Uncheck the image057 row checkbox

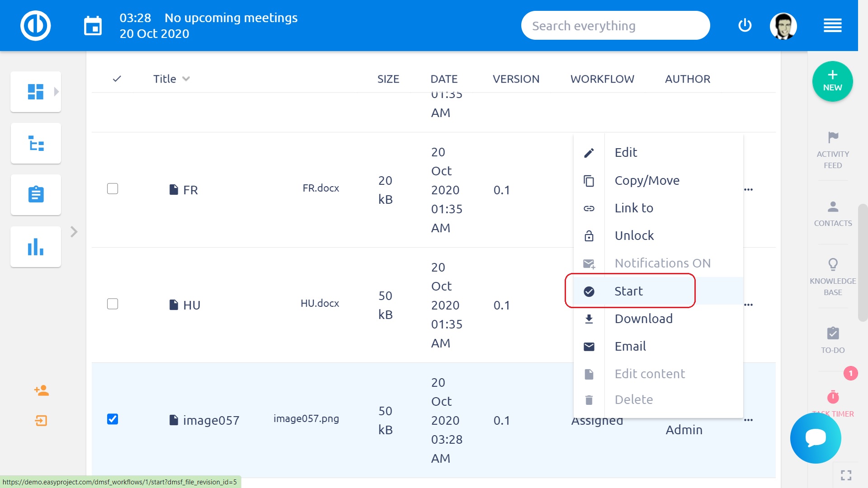click(x=113, y=419)
